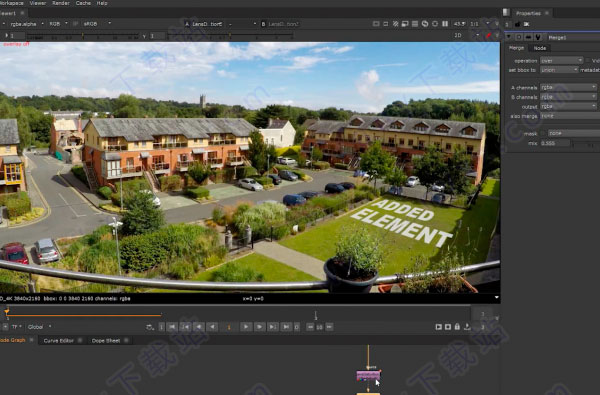
Task: Click the viewer pause icon
Action: click(x=445, y=24)
